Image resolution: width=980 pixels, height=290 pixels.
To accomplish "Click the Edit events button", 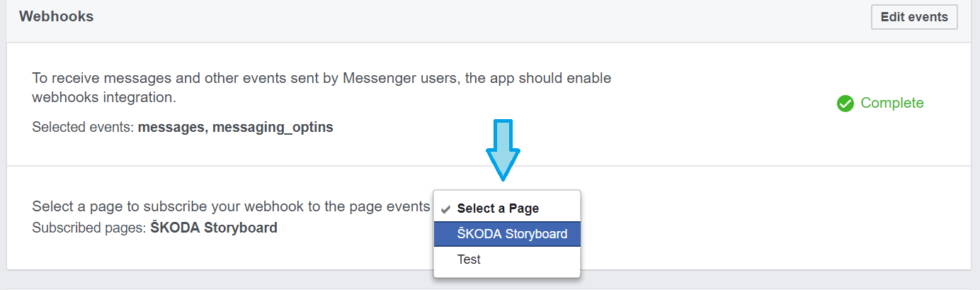I will pyautogui.click(x=914, y=17).
